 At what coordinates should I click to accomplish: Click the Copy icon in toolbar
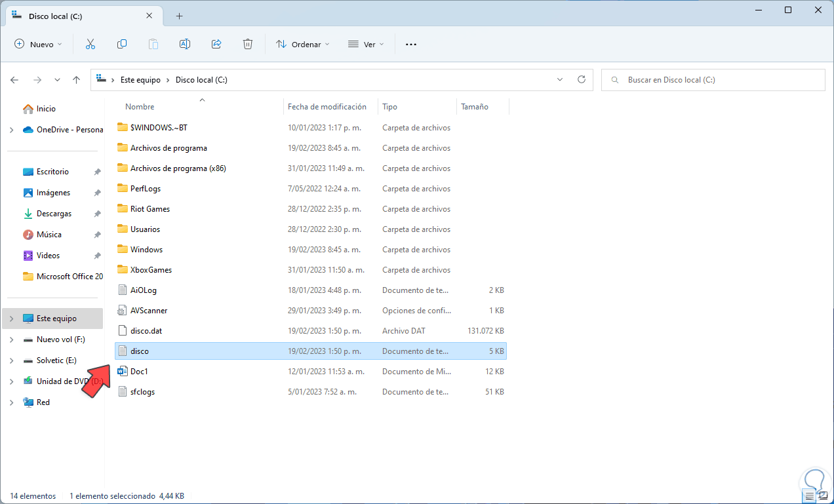pyautogui.click(x=122, y=44)
